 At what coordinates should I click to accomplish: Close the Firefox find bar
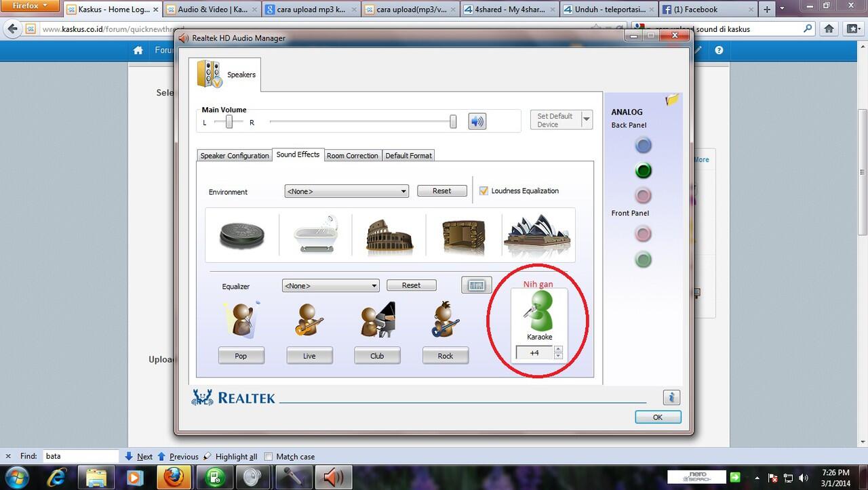[8, 457]
